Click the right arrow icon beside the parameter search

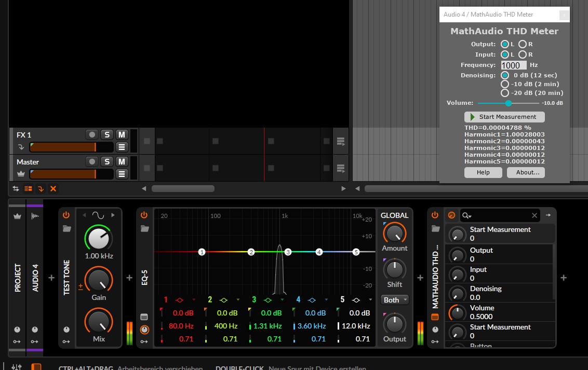548,215
